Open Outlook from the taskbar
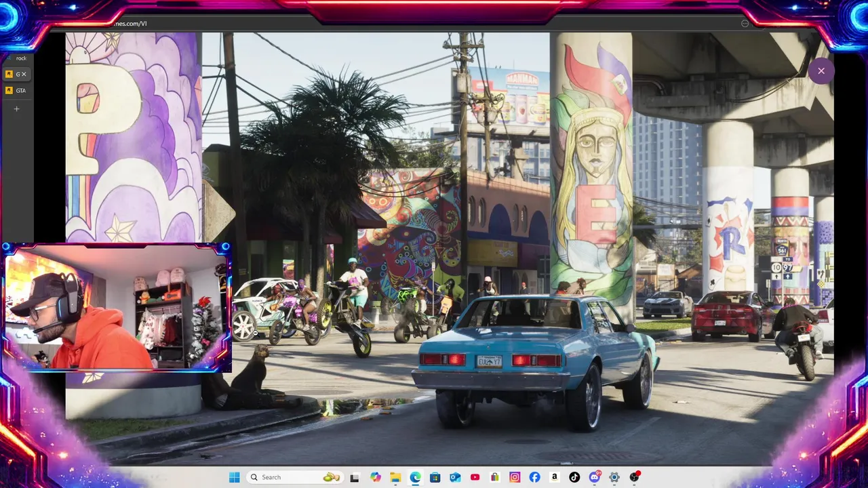 pos(455,477)
